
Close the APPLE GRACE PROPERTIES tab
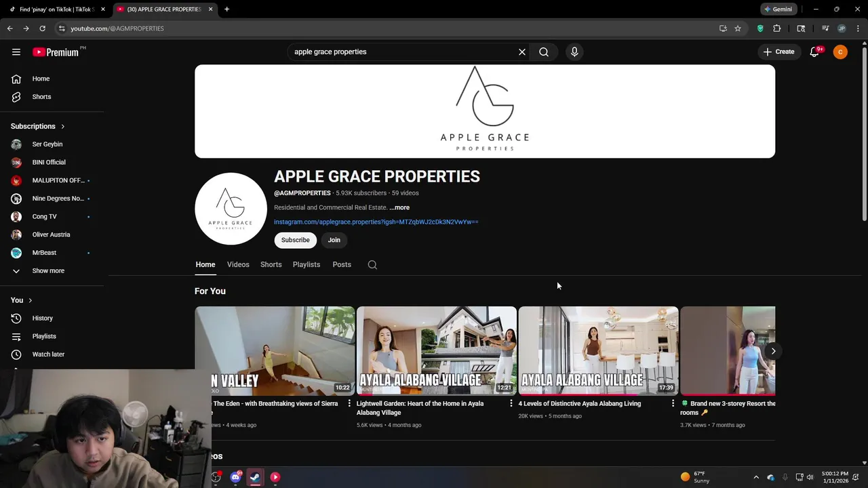pyautogui.click(x=210, y=9)
